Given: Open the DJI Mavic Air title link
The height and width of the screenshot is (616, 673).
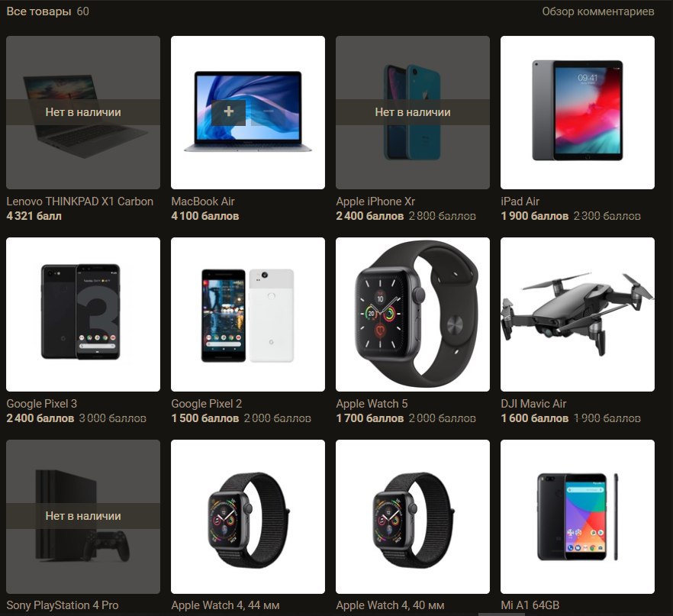Looking at the screenshot, I should coord(533,404).
